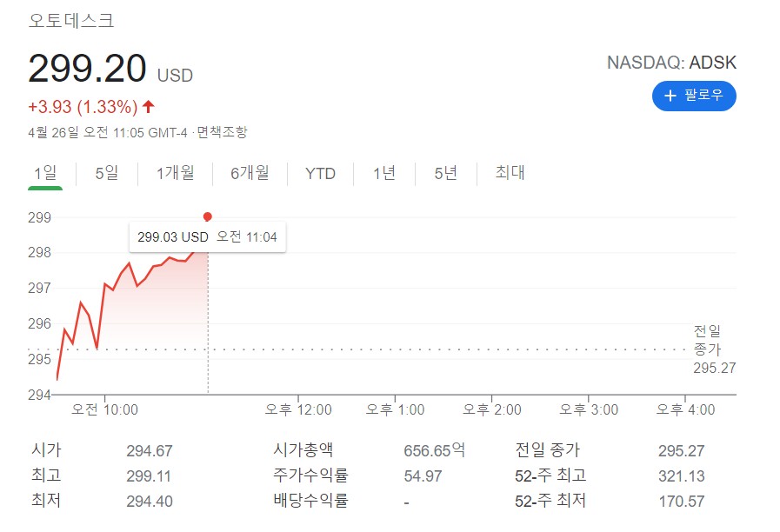Click the plus icon on the 팔로우 button
Image resolution: width=780 pixels, height=532 pixels.
(x=670, y=96)
